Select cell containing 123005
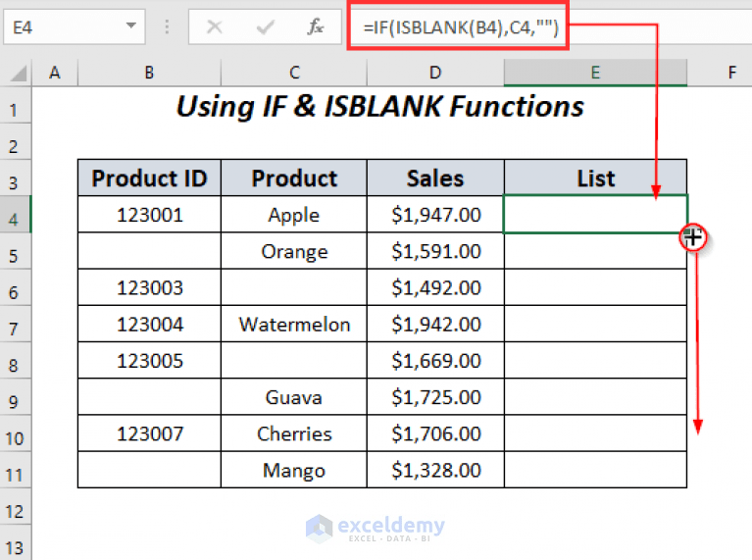 149,360
